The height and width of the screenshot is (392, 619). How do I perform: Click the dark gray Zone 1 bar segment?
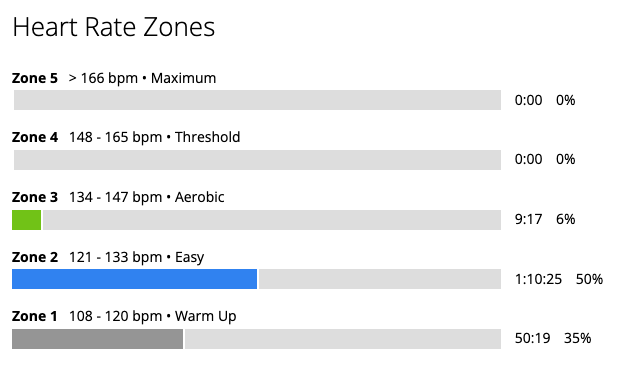98,339
